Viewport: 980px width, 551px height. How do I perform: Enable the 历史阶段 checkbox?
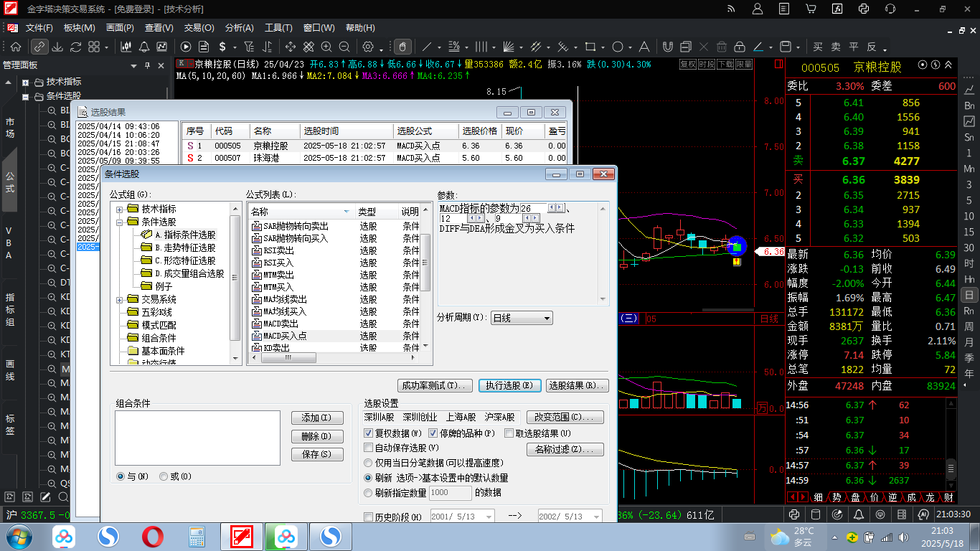tap(369, 517)
